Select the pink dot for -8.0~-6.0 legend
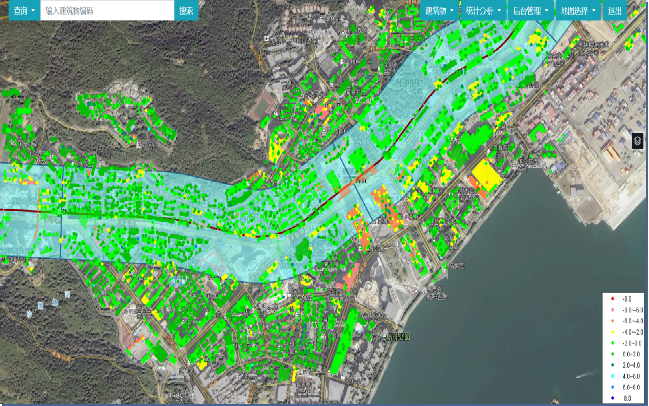 (611, 309)
